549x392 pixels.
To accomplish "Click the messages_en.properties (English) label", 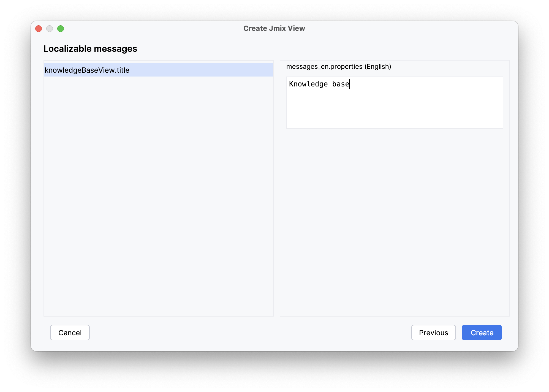I will (x=338, y=66).
